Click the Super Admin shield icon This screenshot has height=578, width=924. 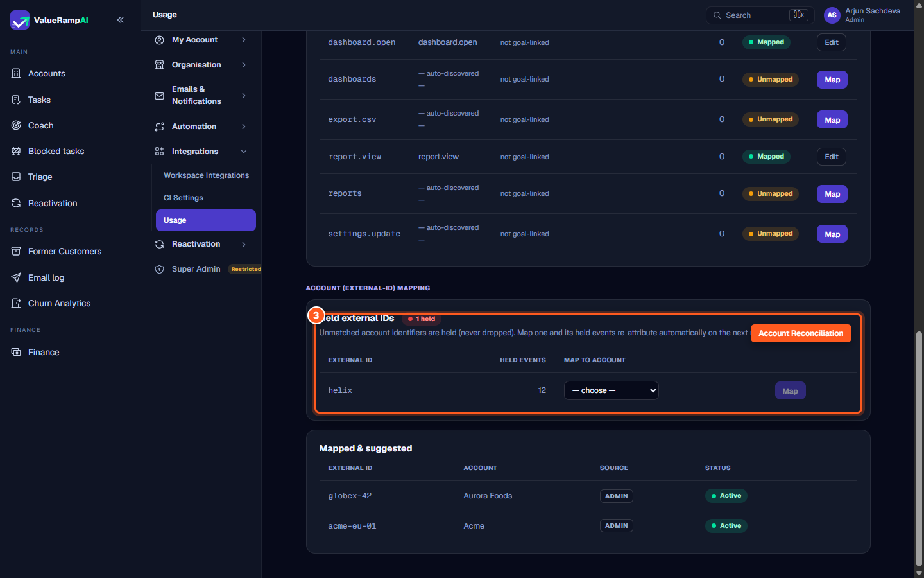pyautogui.click(x=159, y=269)
